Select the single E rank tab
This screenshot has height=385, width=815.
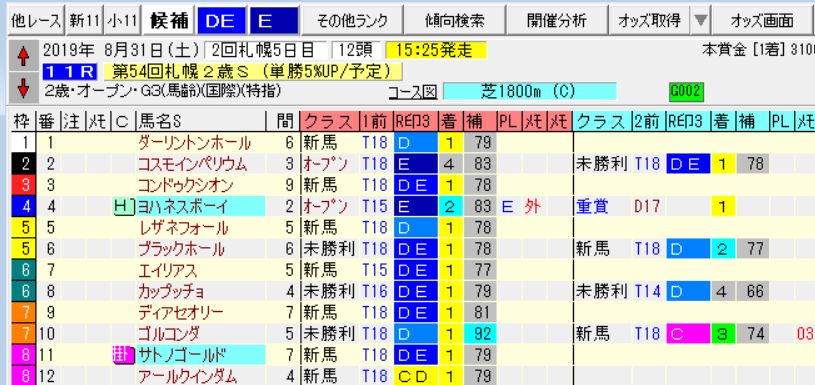[273, 21]
